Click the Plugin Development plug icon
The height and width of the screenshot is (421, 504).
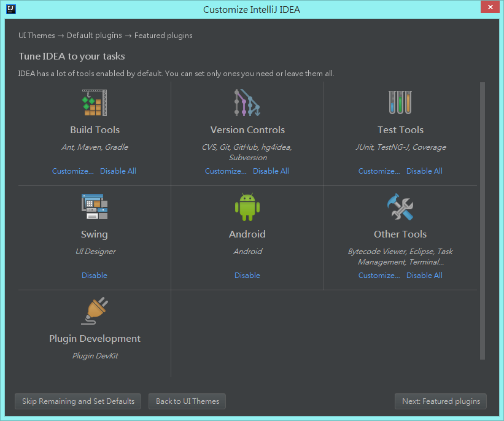95,311
